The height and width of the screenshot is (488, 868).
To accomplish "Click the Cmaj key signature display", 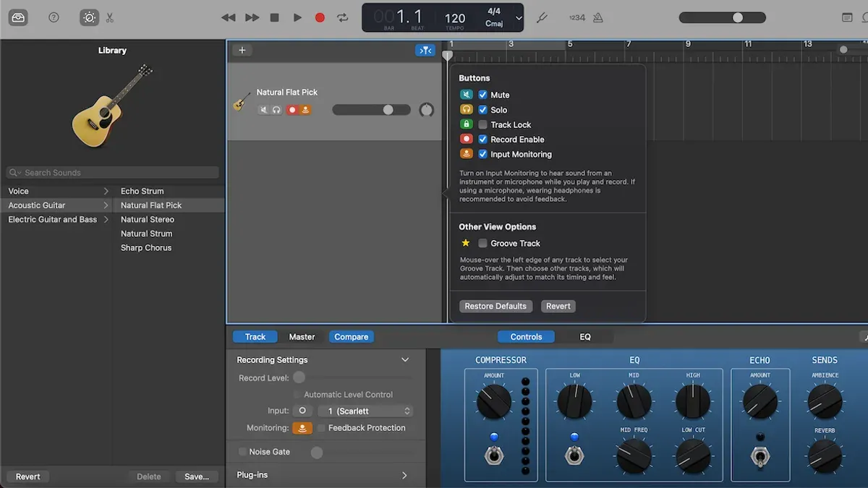I will click(494, 24).
